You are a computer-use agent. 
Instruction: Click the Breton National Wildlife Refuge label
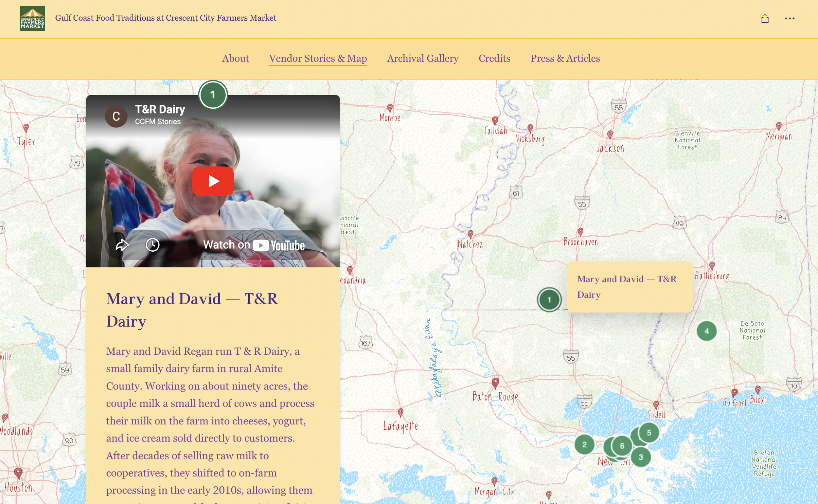[764, 463]
